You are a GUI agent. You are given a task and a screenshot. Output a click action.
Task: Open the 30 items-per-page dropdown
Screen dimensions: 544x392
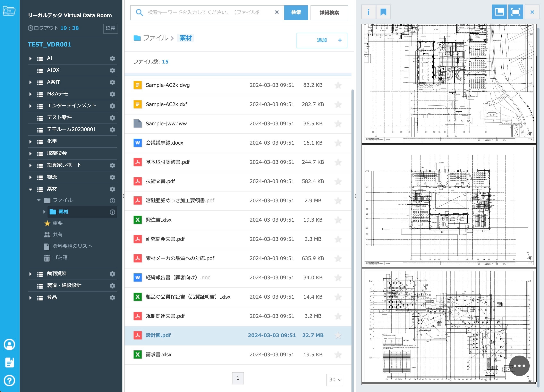(335, 380)
